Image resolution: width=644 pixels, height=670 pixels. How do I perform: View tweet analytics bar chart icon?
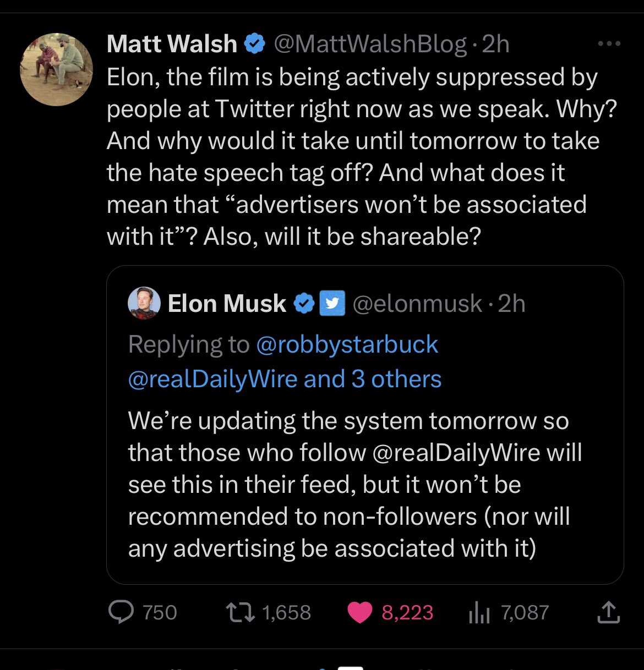(x=479, y=613)
